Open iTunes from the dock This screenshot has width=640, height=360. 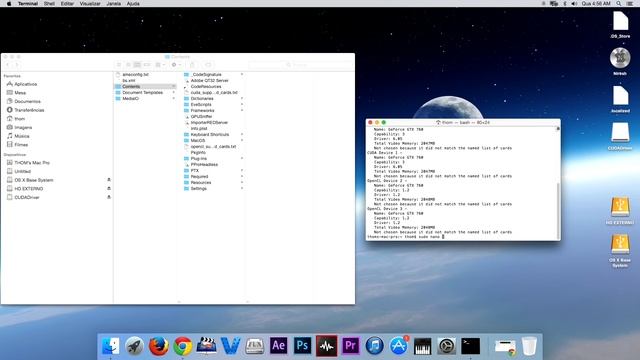coord(375,346)
